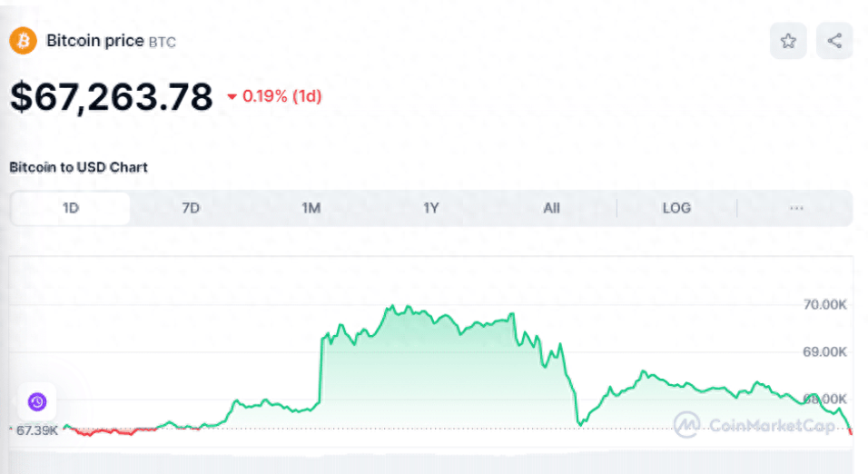Click the purple history clock icon
Screen dimensions: 868x474
tap(37, 401)
